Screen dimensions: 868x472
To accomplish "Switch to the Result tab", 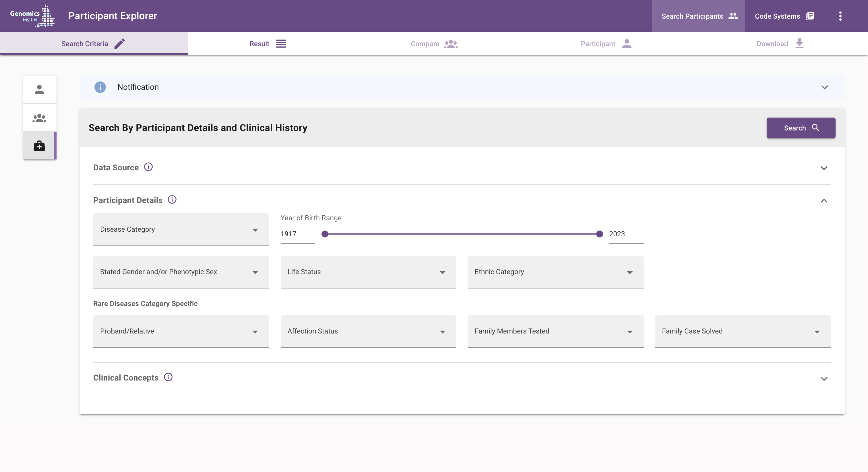I will pos(268,44).
